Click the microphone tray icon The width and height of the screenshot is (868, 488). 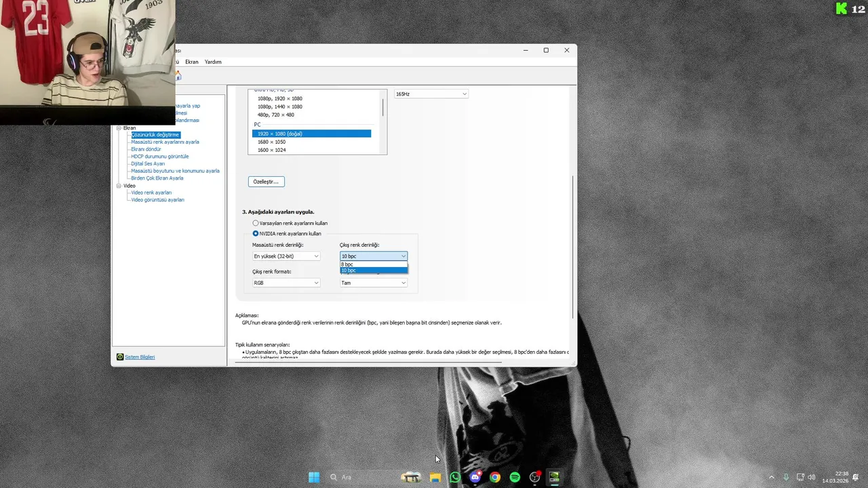(786, 477)
